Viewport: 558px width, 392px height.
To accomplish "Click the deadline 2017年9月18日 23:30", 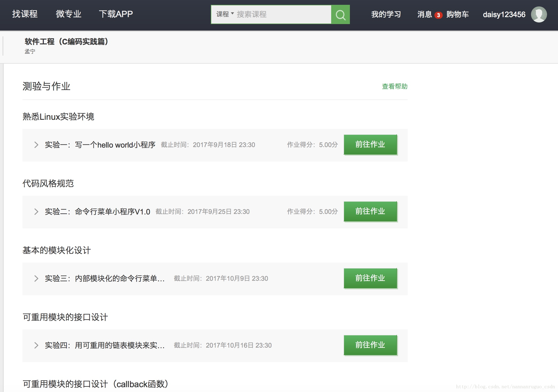I will [x=224, y=145].
